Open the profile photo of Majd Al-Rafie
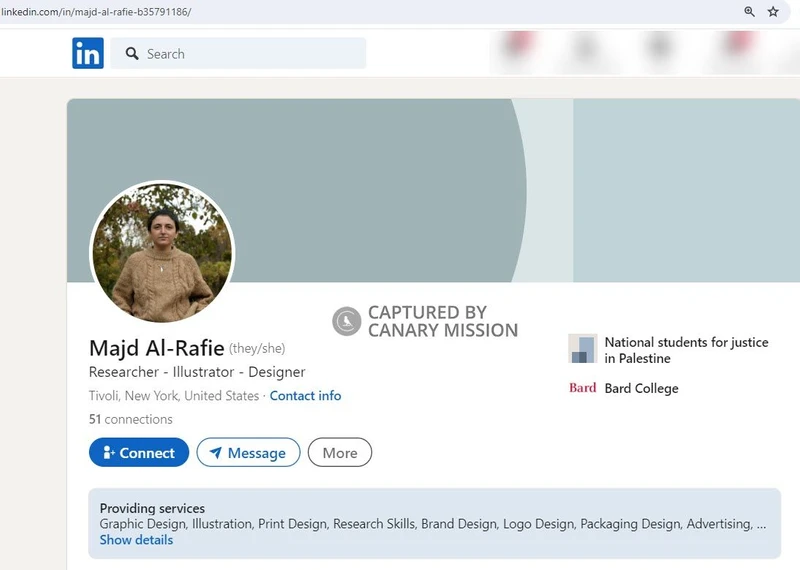The image size is (800, 570). click(x=162, y=253)
